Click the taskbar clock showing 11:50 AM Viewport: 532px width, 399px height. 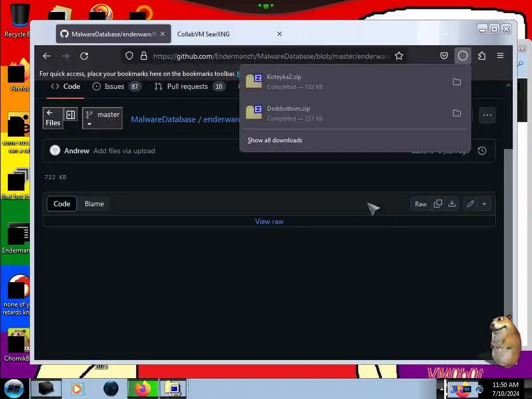click(x=506, y=389)
